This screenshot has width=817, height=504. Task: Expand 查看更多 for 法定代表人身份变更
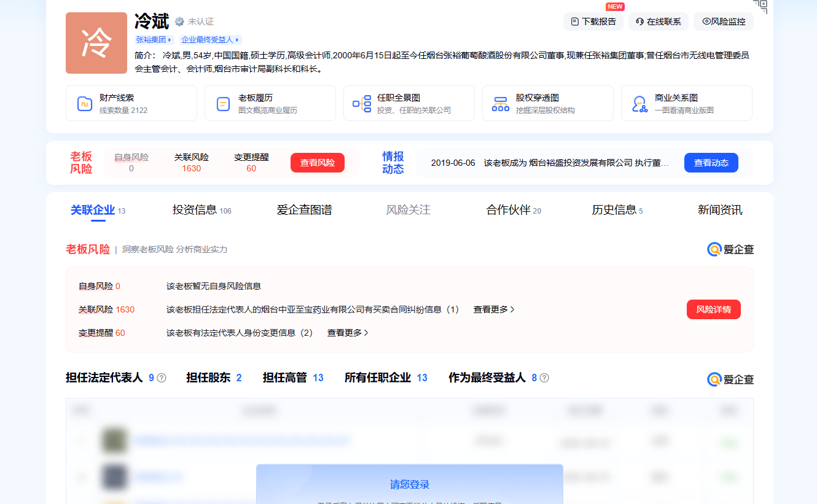[x=348, y=333]
